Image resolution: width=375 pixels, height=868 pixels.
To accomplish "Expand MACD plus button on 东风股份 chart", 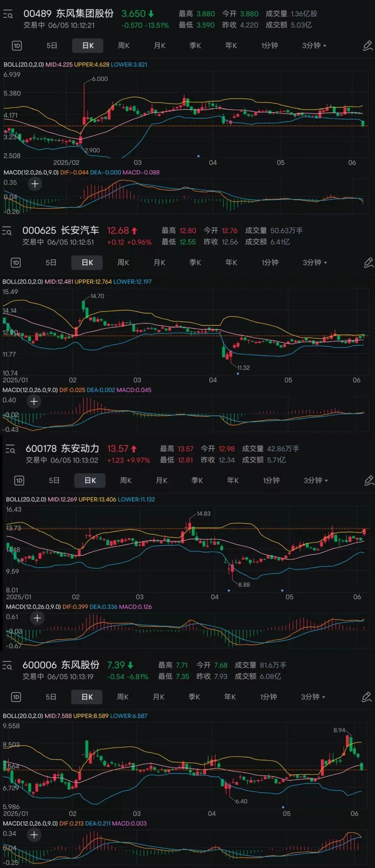I will (x=34, y=835).
